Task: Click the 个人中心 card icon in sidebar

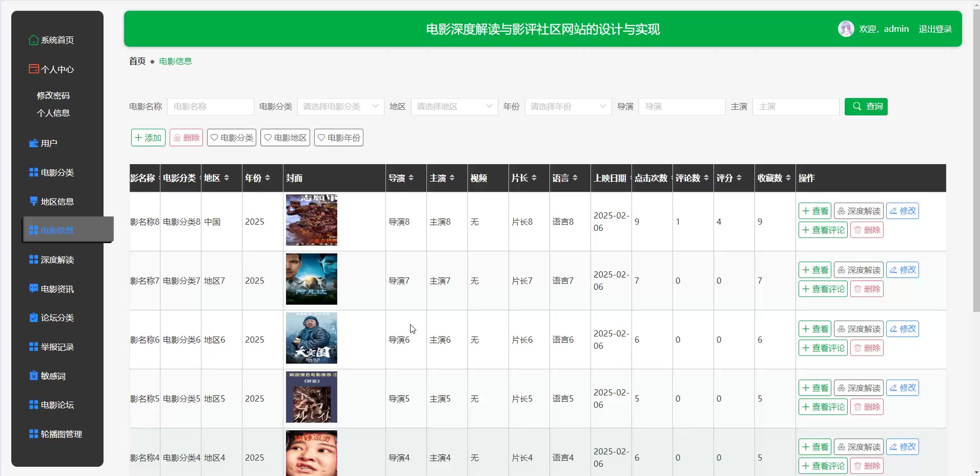Action: 34,69
